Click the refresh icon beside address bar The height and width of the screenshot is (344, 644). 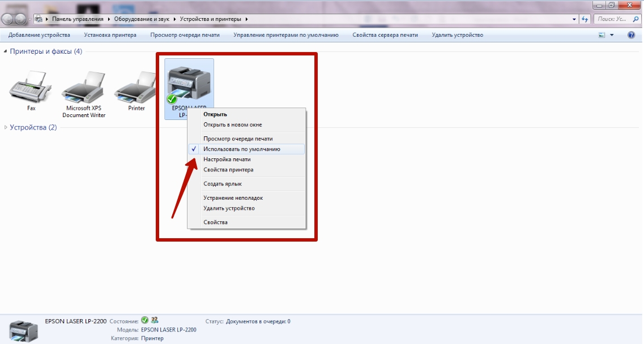click(586, 19)
